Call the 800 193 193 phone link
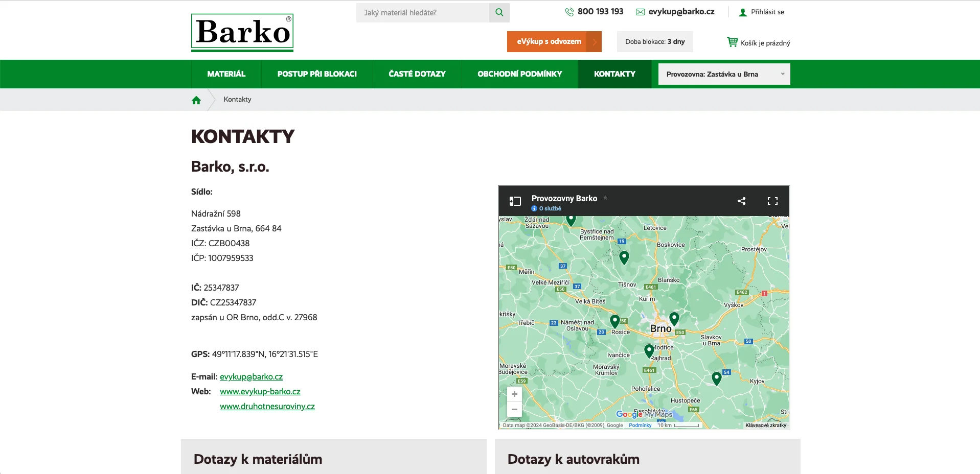 tap(600, 12)
